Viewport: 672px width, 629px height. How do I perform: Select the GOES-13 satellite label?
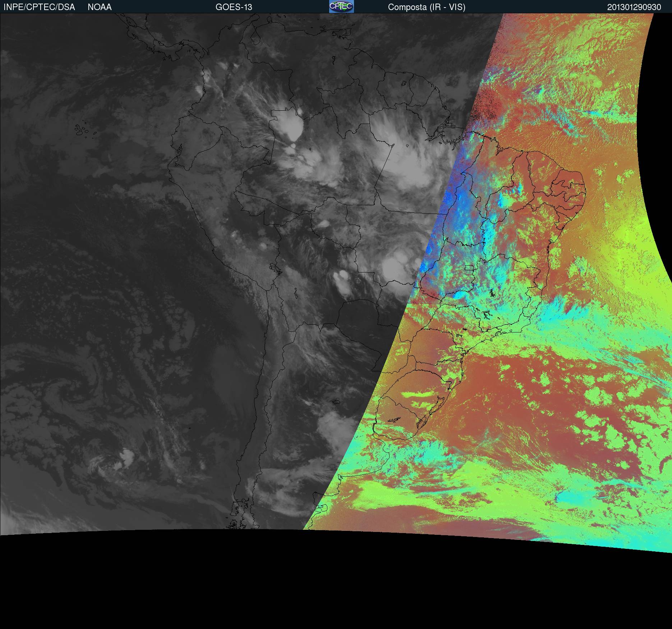(x=234, y=7)
